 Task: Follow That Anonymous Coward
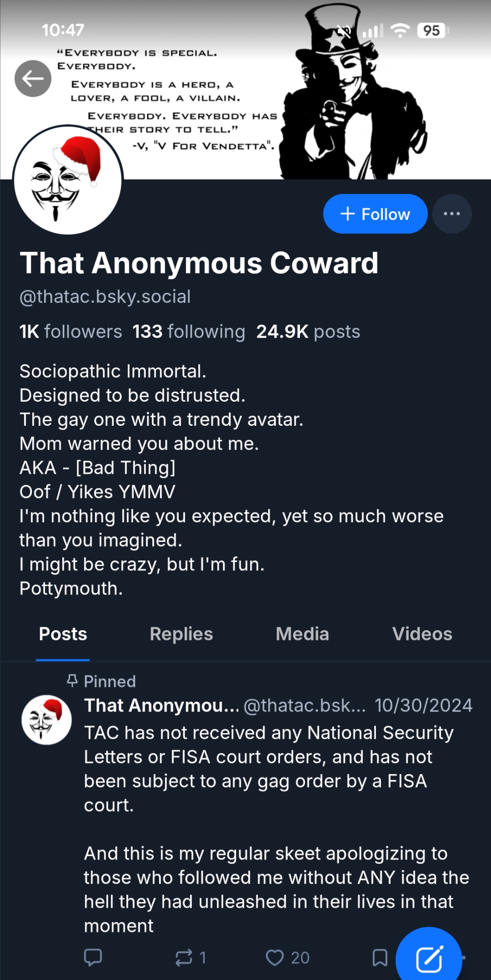click(x=375, y=214)
